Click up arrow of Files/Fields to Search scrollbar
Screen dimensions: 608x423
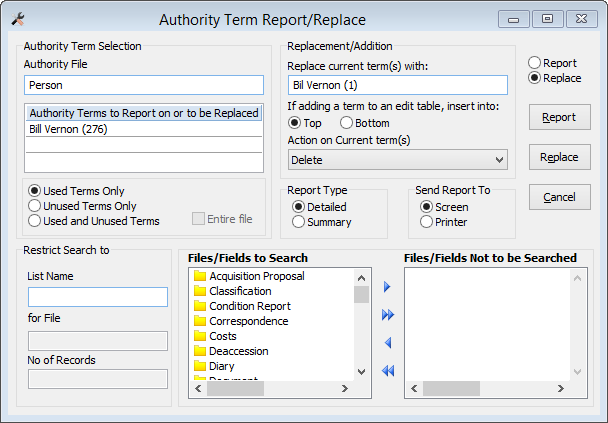(361, 278)
